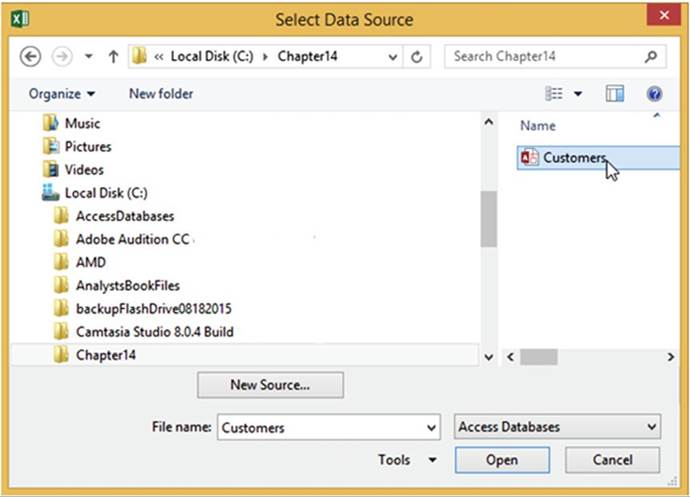Refresh the Chapter14 folder listing
690x497 pixels.
point(417,57)
